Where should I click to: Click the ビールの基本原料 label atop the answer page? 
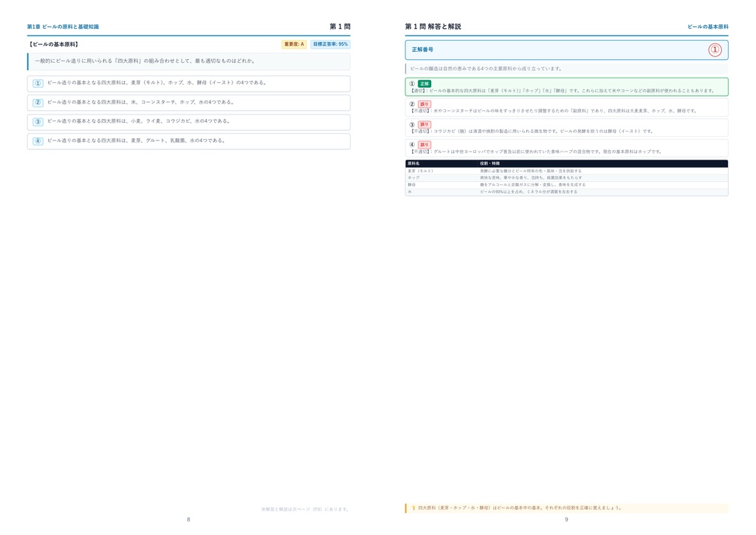tap(708, 27)
